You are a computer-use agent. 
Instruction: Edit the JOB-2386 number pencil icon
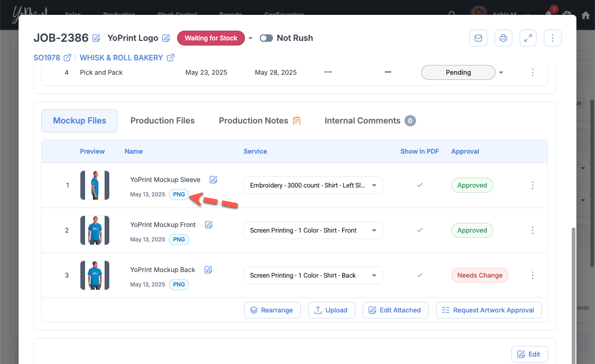[96, 38]
